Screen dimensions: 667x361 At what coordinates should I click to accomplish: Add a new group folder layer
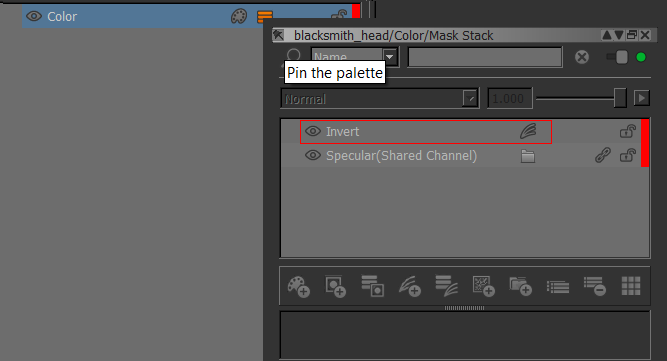click(520, 286)
